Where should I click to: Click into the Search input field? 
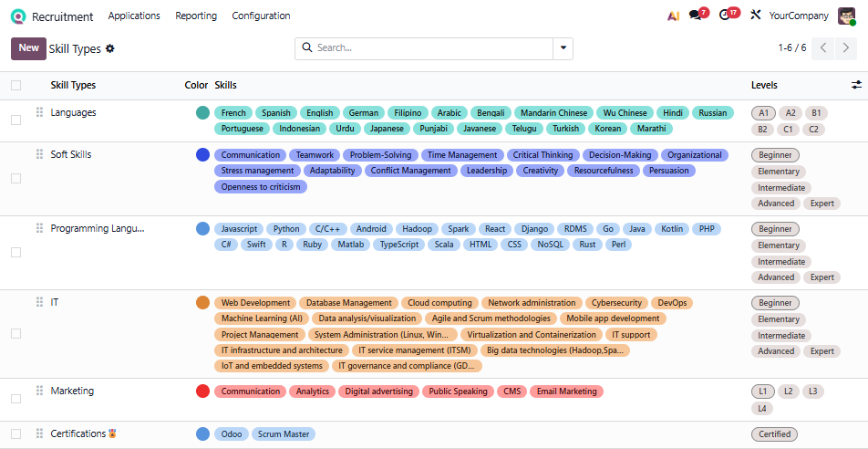429,47
